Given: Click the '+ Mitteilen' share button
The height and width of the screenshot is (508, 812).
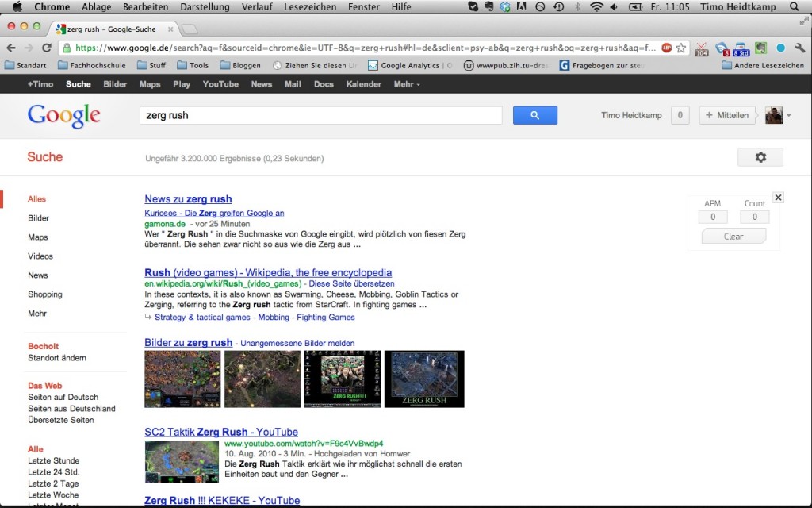Looking at the screenshot, I should point(727,115).
